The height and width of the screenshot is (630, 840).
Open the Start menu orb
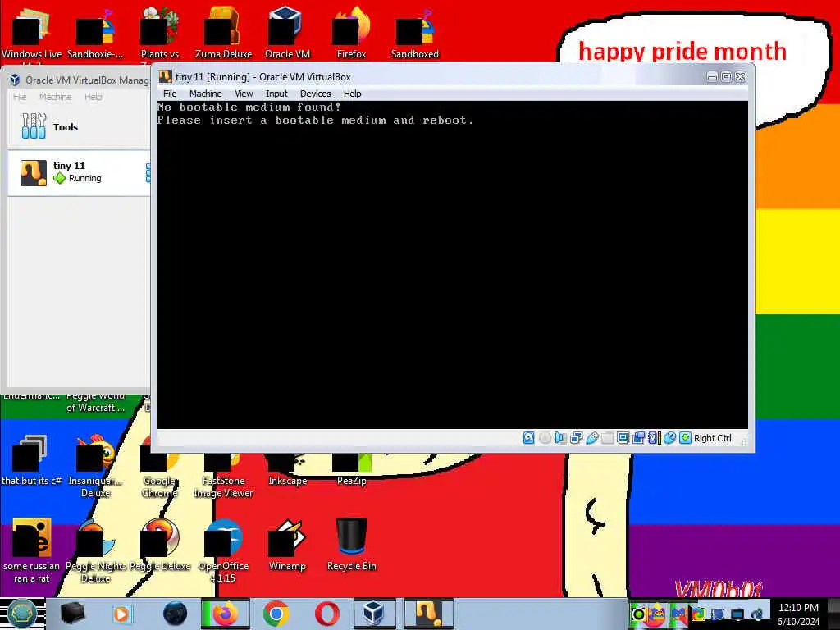(x=21, y=614)
